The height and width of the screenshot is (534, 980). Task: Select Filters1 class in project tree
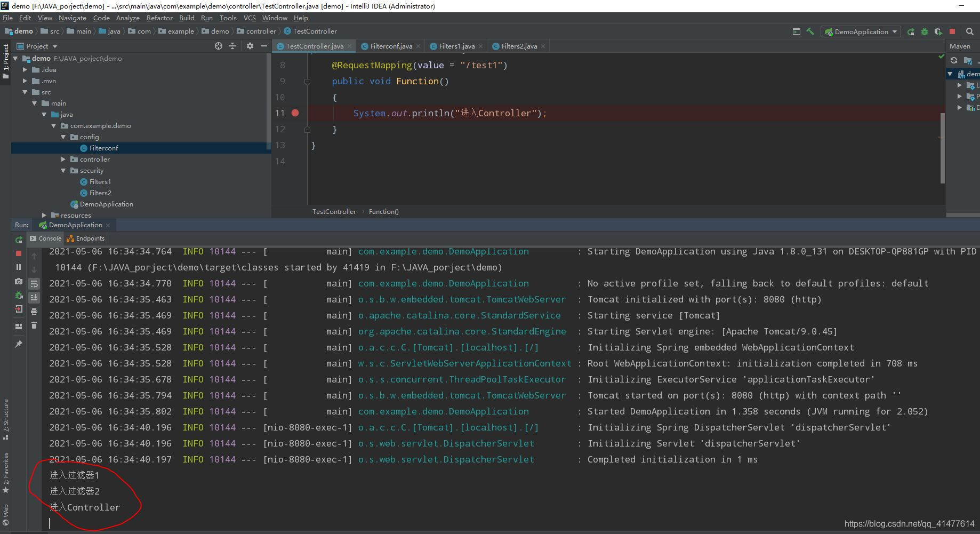point(100,182)
